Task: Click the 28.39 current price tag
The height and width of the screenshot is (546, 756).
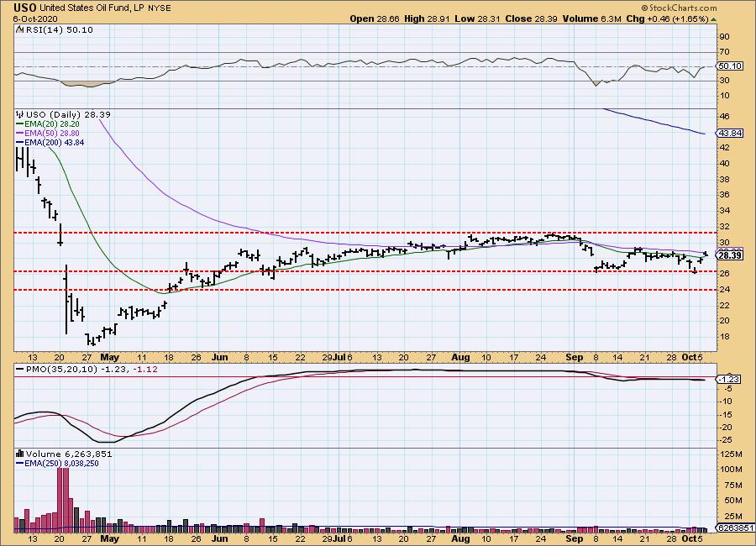Action: 728,255
